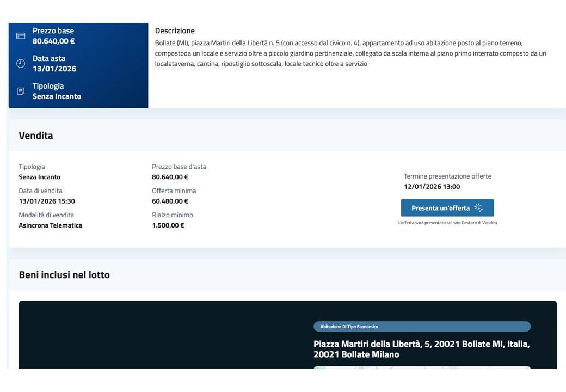The width and height of the screenshot is (566, 392).
Task: Click the Abitazione Di Tipo Economico badge
Action: 421,327
